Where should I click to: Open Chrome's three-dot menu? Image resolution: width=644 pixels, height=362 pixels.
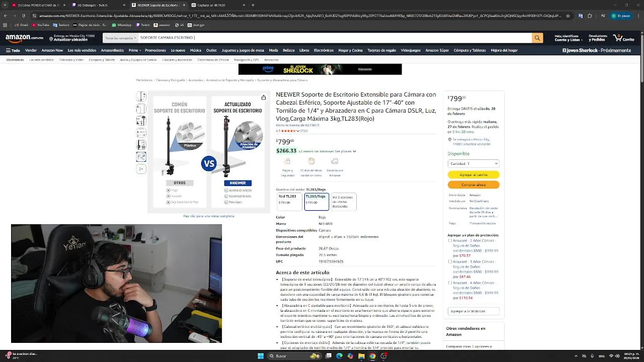[x=638, y=16]
